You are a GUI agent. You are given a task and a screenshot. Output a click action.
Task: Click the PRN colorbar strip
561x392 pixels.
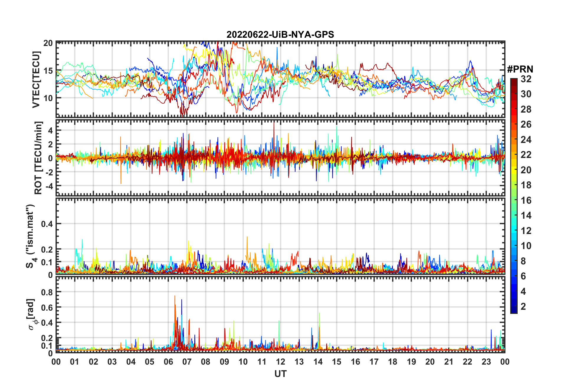514,196
